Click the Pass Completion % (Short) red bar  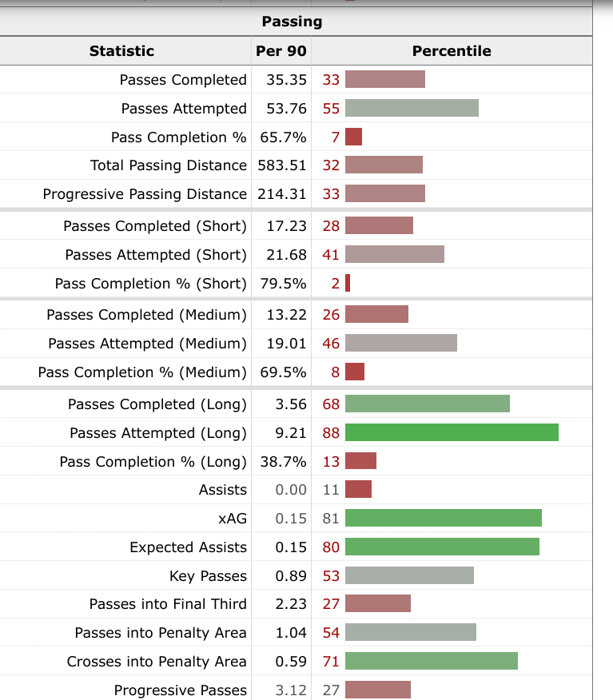coord(348,284)
